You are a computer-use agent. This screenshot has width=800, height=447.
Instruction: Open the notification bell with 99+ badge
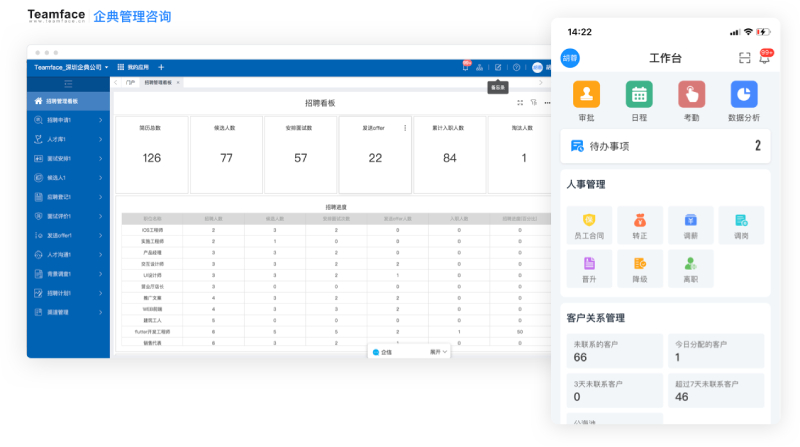(765, 58)
